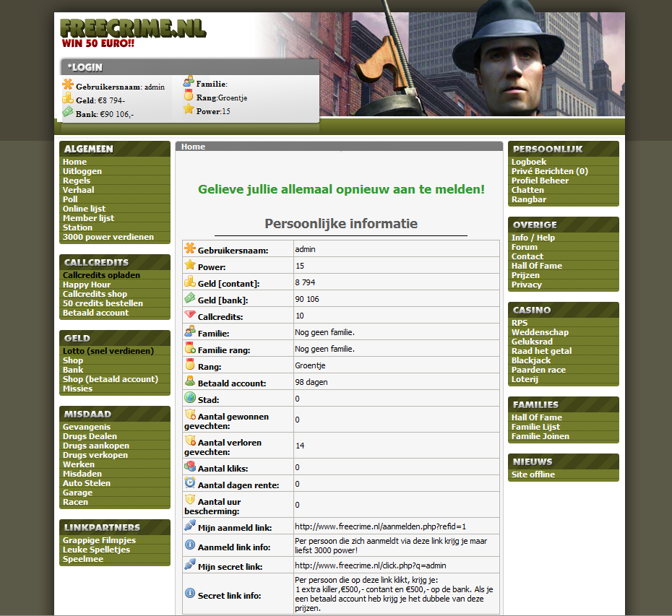Click the asterisk icon in the login box
Screen dimensions: 672x616
[68, 84]
